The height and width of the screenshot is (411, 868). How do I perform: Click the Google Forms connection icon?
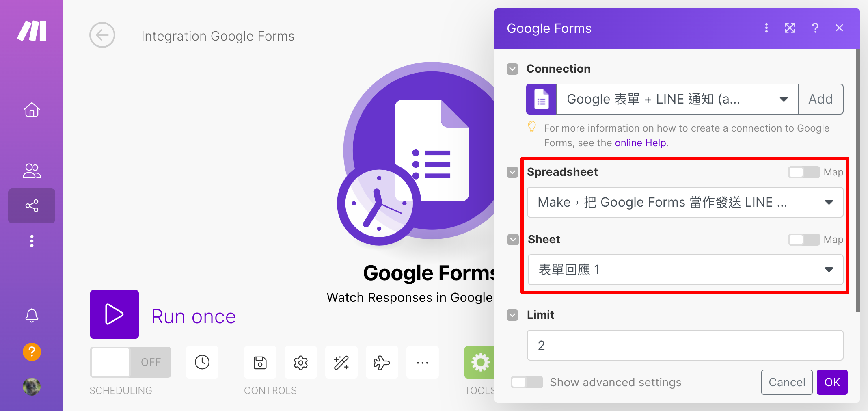542,99
